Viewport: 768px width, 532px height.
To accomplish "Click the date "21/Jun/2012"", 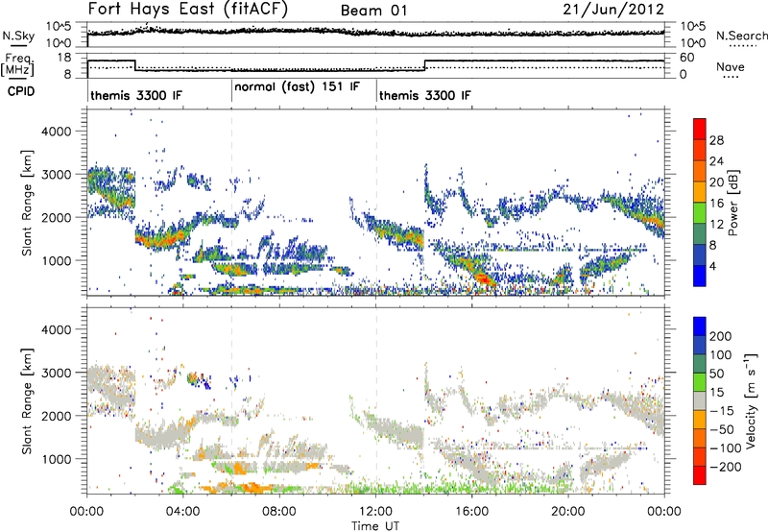I will coord(613,9).
